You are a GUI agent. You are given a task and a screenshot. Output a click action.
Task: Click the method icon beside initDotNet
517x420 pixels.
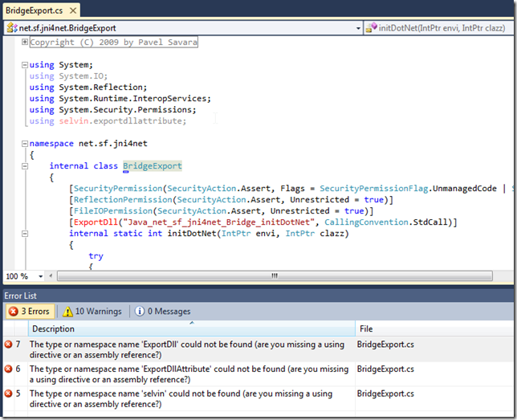[x=371, y=27]
